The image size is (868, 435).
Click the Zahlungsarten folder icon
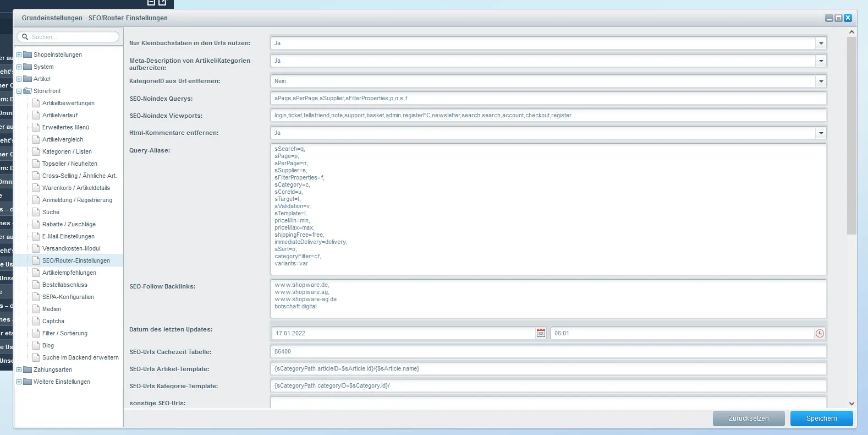pos(28,369)
